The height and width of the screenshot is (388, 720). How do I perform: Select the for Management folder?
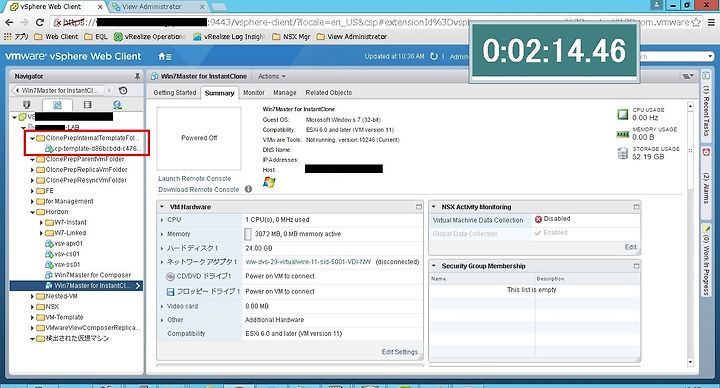pos(65,202)
